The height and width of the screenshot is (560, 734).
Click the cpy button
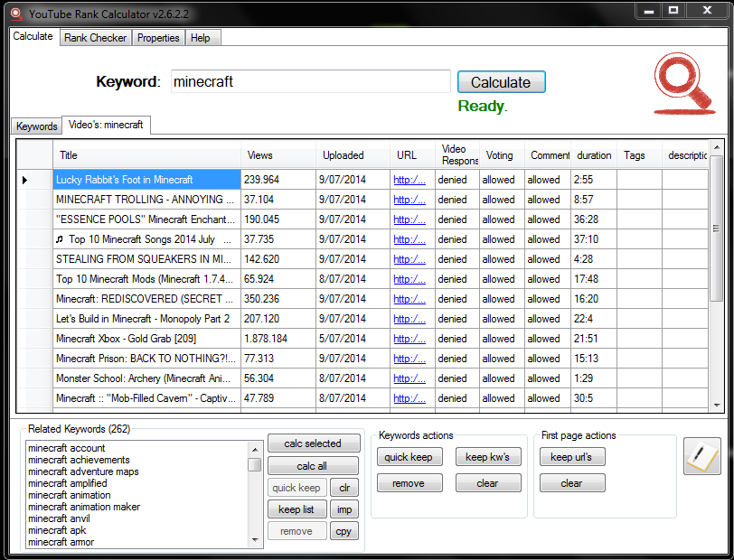[x=344, y=531]
